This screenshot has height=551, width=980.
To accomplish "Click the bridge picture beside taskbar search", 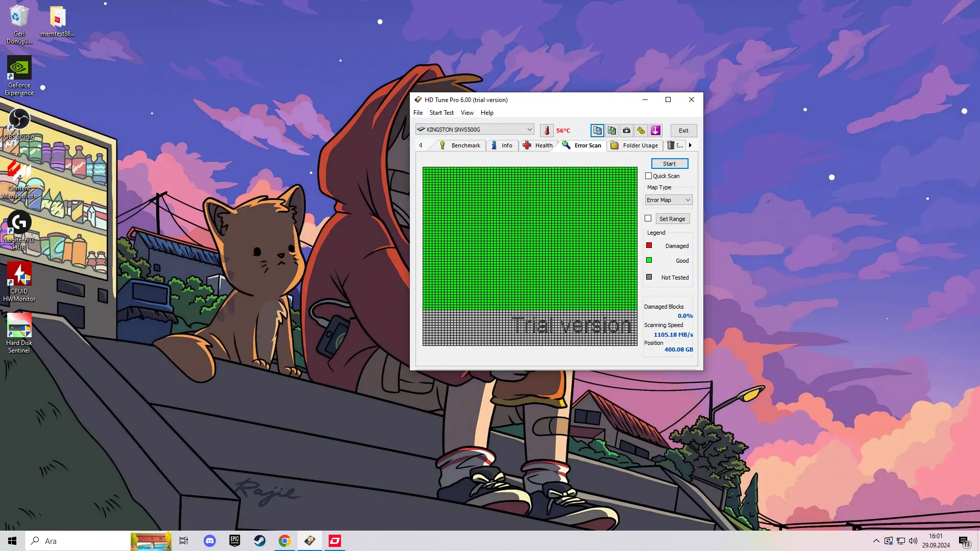I will pos(151,541).
